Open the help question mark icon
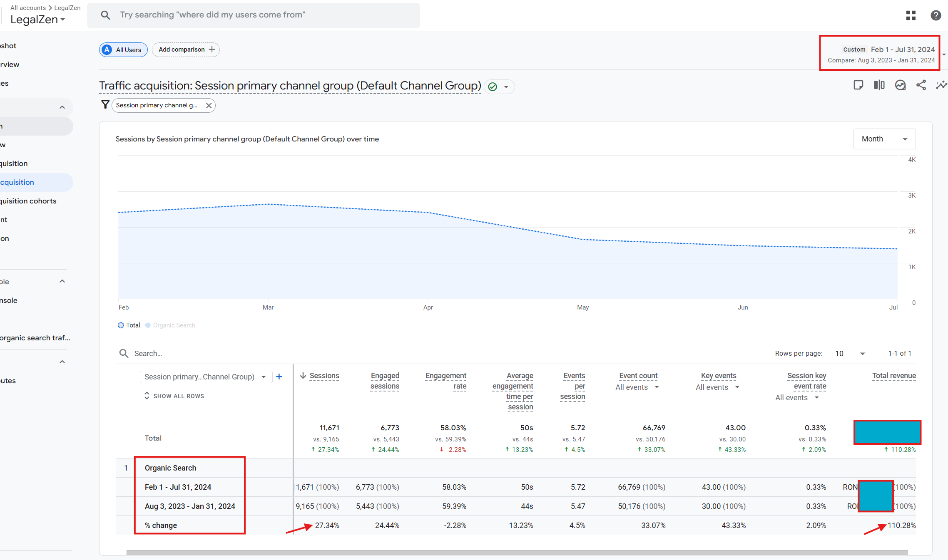Screen dimensions: 948x560 pos(936,15)
